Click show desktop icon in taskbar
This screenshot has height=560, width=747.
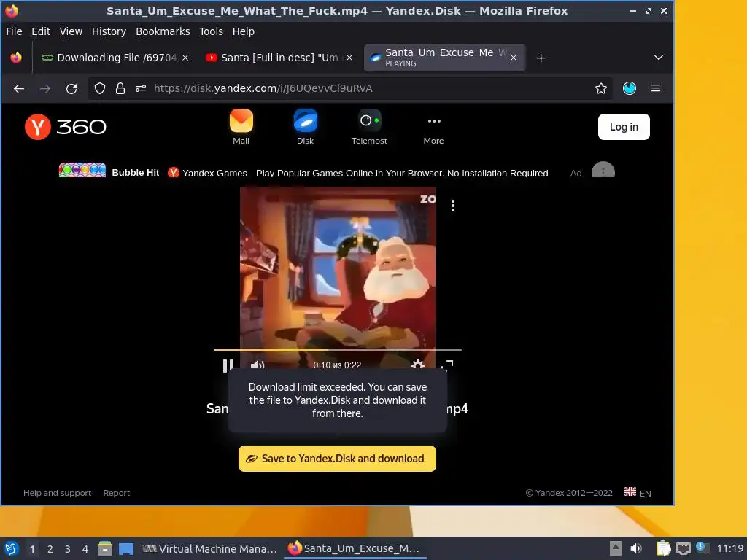125,548
